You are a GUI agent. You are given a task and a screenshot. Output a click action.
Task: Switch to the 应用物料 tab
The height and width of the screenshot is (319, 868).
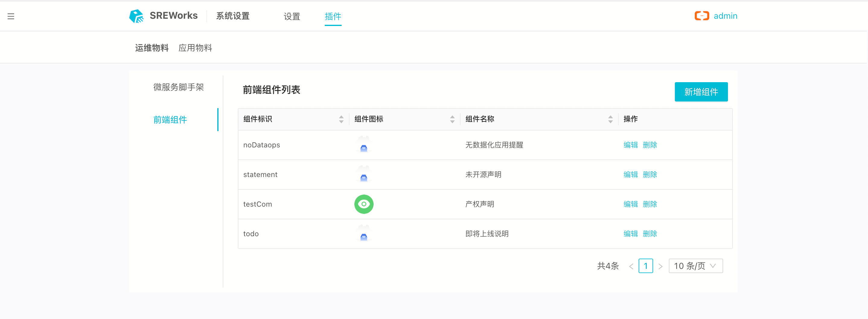tap(196, 47)
